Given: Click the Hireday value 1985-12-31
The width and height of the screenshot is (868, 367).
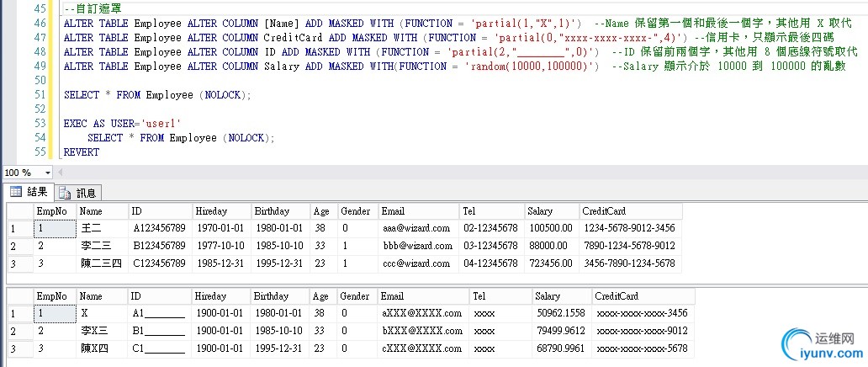Looking at the screenshot, I should point(221,263).
